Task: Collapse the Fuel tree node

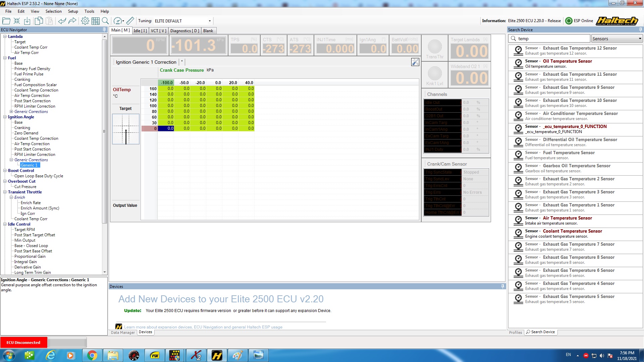Action: click(5, 58)
